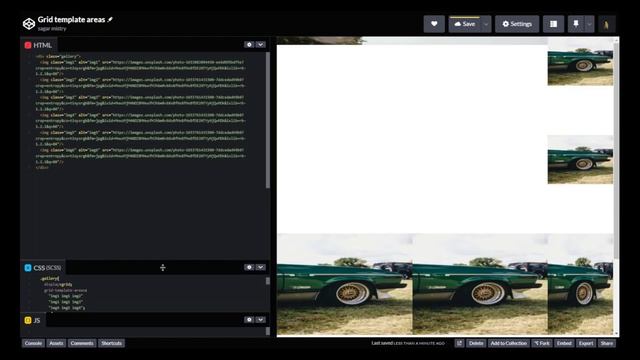Viewport: 640px width, 360px height.
Task: Share the pen
Action: click(607, 343)
